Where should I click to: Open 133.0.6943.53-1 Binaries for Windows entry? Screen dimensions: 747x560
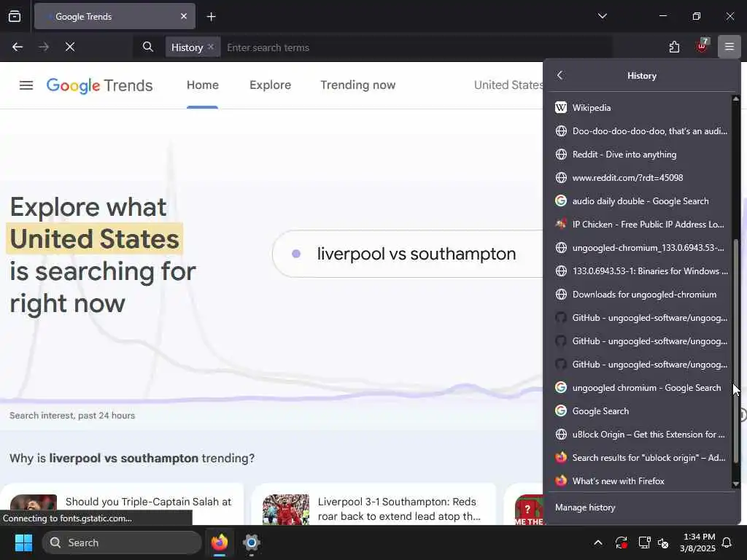(x=641, y=271)
